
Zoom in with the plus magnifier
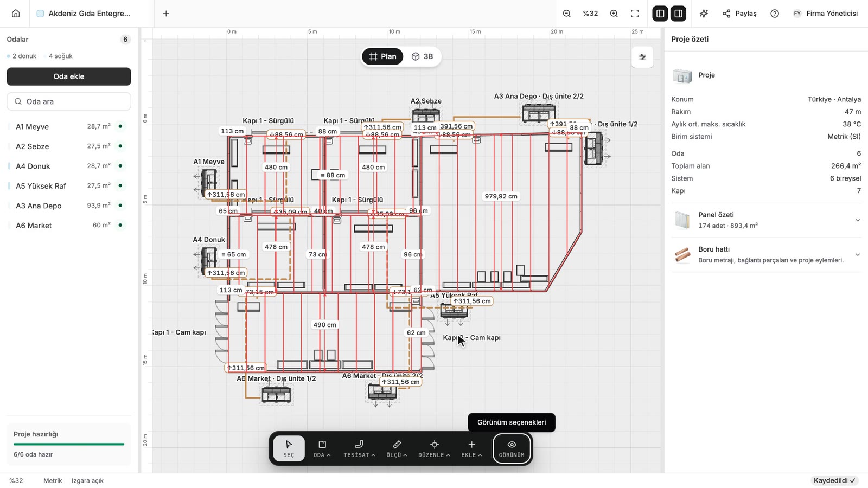(x=614, y=14)
